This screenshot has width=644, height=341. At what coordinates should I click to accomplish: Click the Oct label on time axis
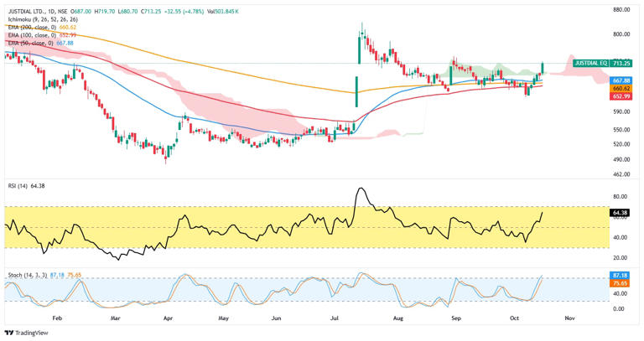pyautogui.click(x=514, y=318)
